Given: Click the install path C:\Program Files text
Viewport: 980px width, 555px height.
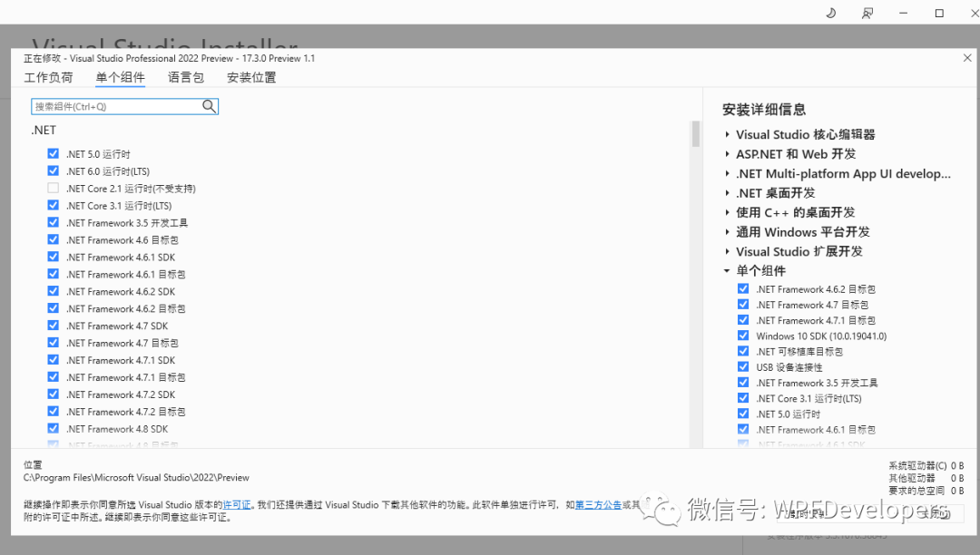Looking at the screenshot, I should [136, 478].
